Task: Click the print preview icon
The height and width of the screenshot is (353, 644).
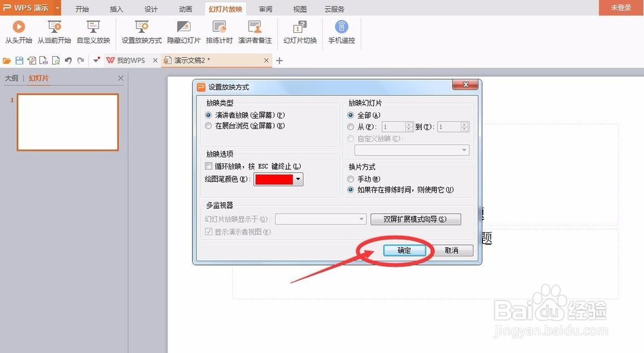Action: click(55, 61)
